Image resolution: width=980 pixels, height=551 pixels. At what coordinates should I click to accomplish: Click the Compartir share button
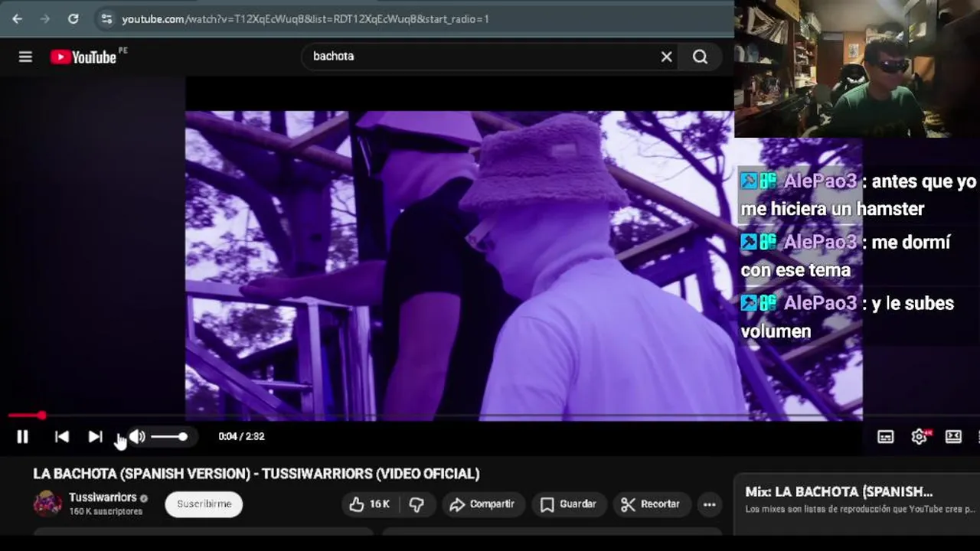pos(482,504)
